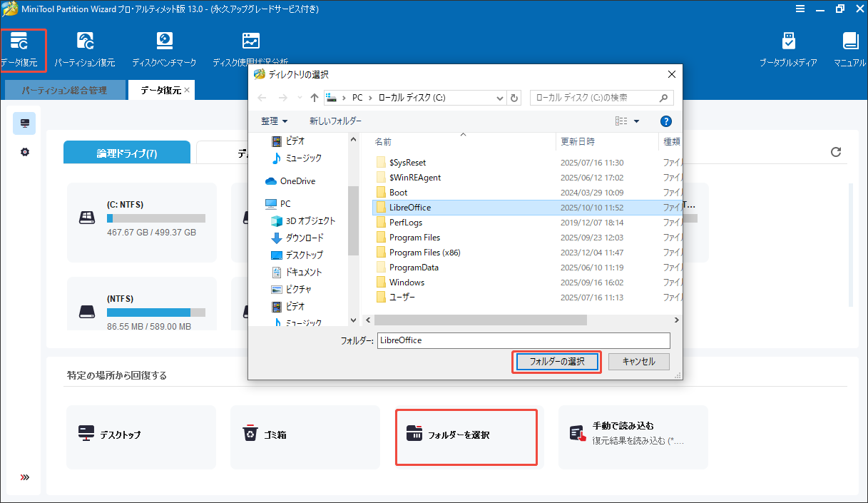This screenshot has height=503, width=868.
Task: Select ピクチャ in the navigation tree
Action: [291, 289]
